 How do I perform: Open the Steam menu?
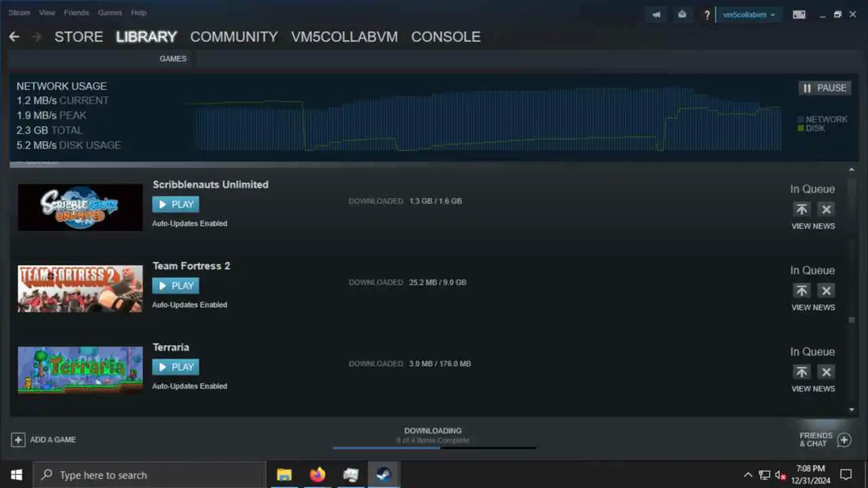point(19,13)
